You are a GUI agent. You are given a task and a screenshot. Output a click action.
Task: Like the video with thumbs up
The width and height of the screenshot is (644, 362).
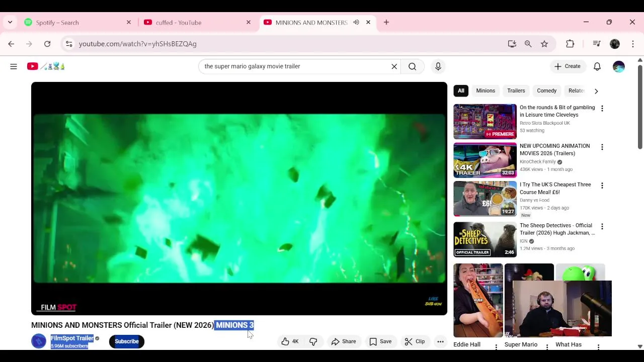(x=291, y=341)
